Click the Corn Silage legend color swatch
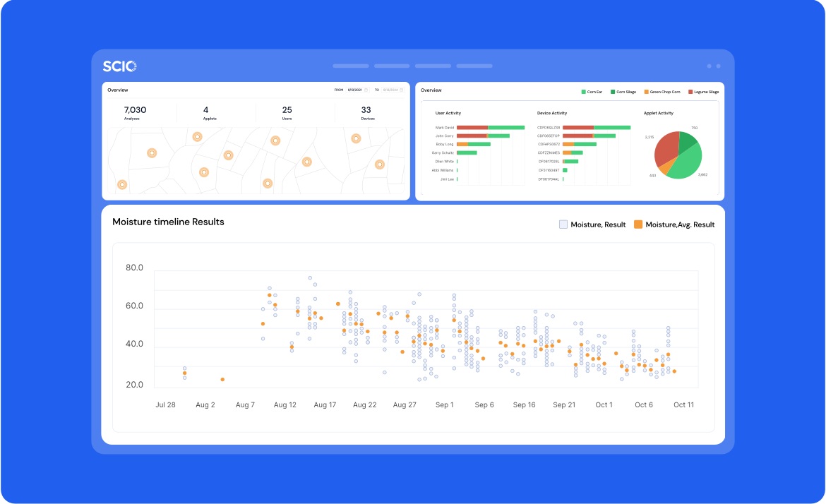The image size is (826, 504). click(613, 92)
